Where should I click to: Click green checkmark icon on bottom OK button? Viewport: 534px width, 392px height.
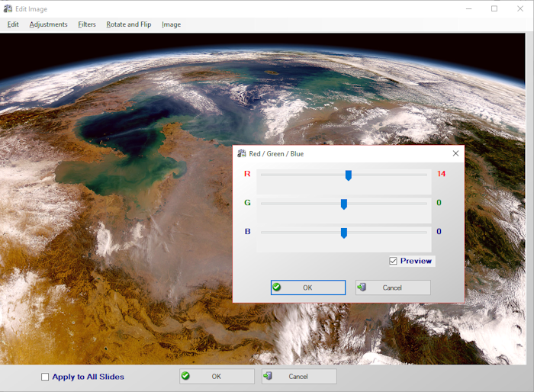pos(185,376)
